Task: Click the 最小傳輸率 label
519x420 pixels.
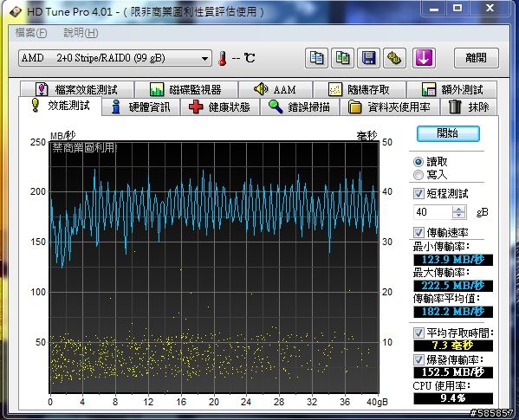Action: (441, 247)
